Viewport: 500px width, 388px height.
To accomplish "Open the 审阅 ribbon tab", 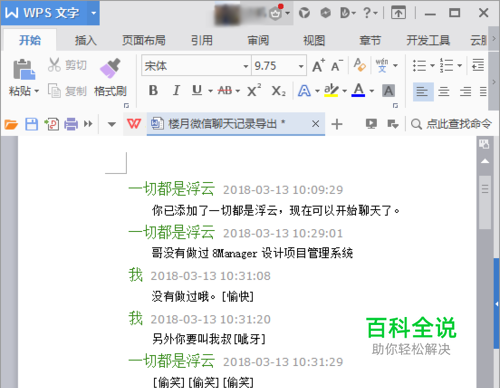I will [258, 40].
